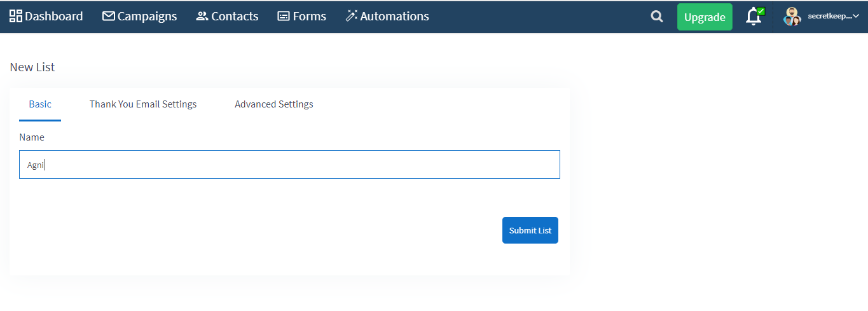The image size is (868, 311).
Task: Select the Dashboard text in the navbar
Action: 54,16
